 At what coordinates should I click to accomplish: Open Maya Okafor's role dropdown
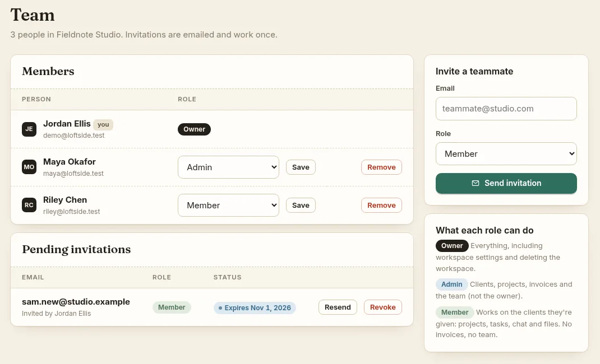coord(228,167)
